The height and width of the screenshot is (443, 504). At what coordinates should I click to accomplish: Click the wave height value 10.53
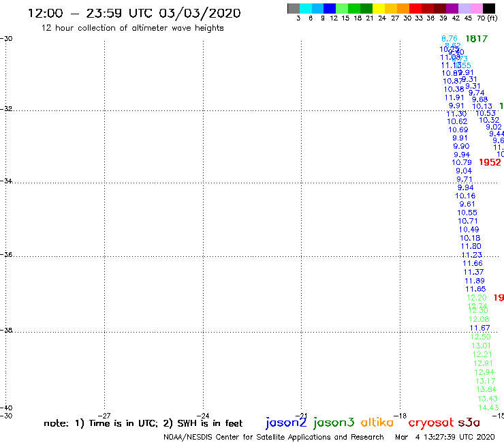[486, 113]
